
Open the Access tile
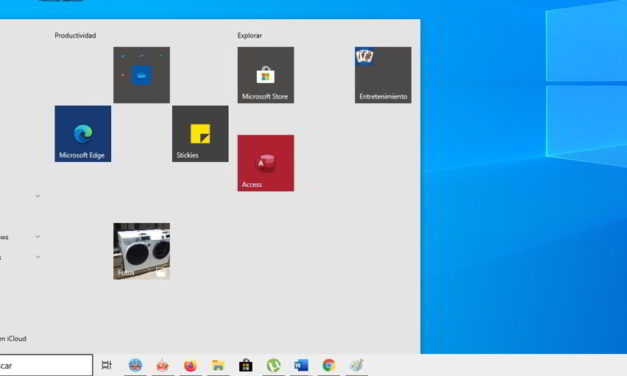coord(266,163)
